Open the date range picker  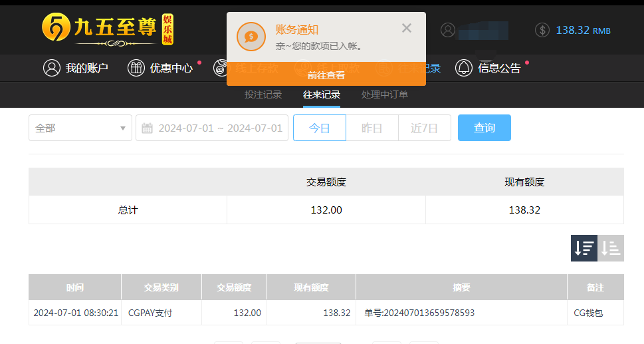click(x=219, y=128)
